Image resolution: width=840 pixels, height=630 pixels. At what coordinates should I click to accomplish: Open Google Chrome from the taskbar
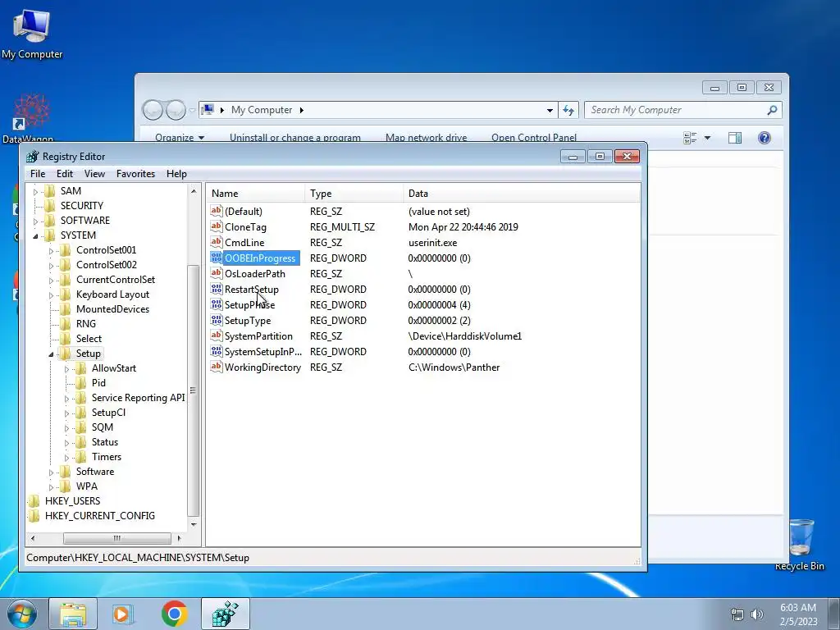point(175,614)
